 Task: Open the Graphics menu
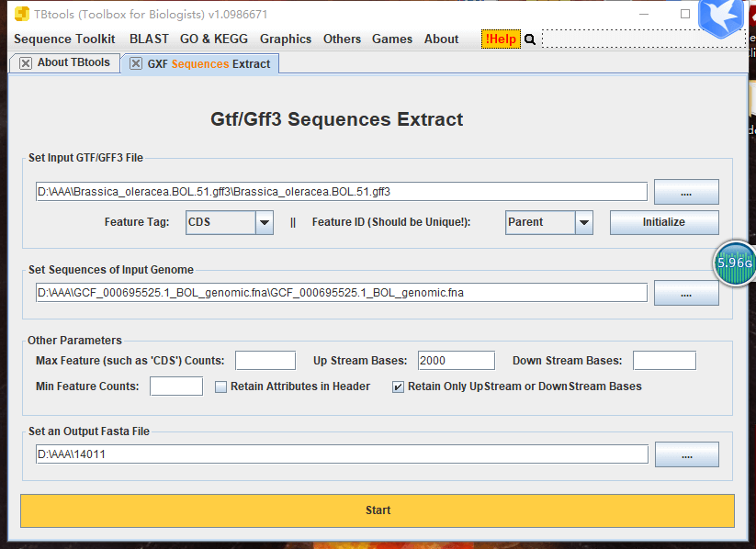click(x=286, y=39)
